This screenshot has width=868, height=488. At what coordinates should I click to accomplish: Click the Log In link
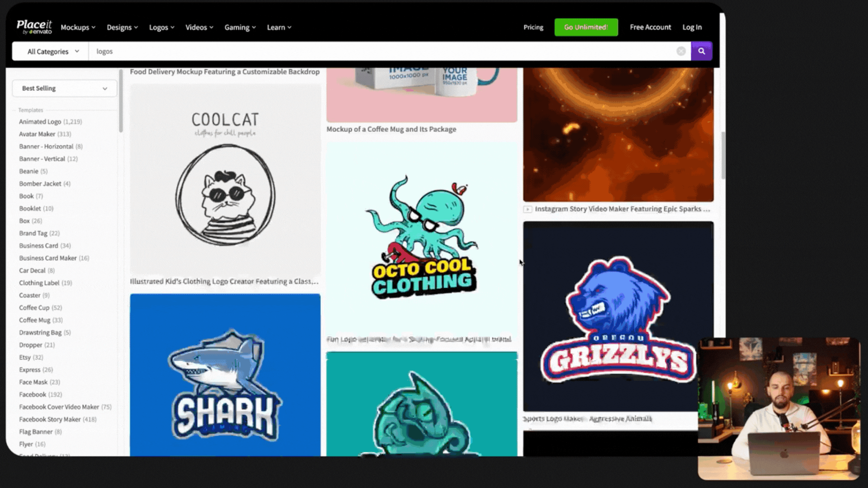click(692, 27)
